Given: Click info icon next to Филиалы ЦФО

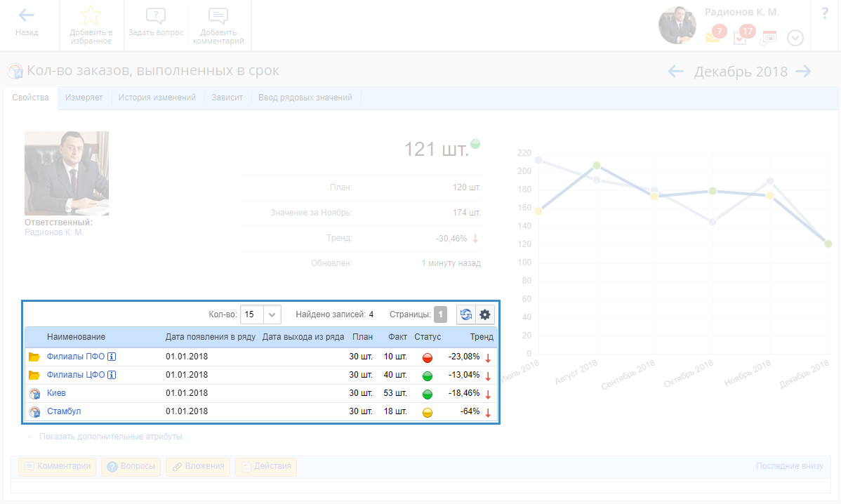Looking at the screenshot, I should (x=112, y=375).
